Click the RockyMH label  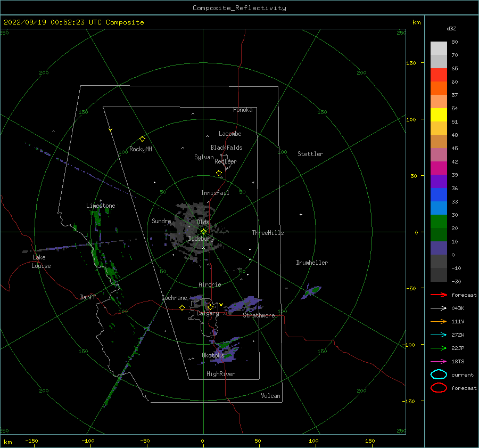141,149
